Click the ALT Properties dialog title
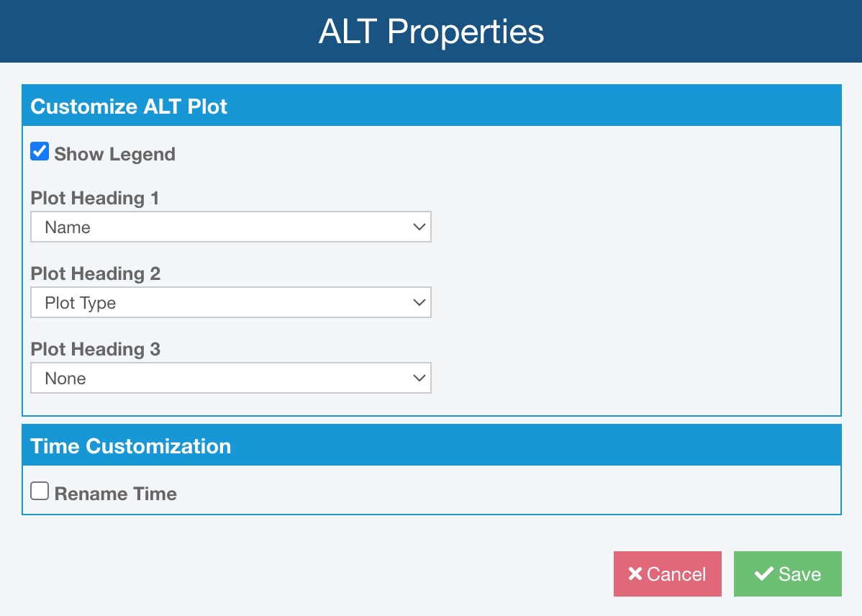The height and width of the screenshot is (616, 862). point(431,32)
